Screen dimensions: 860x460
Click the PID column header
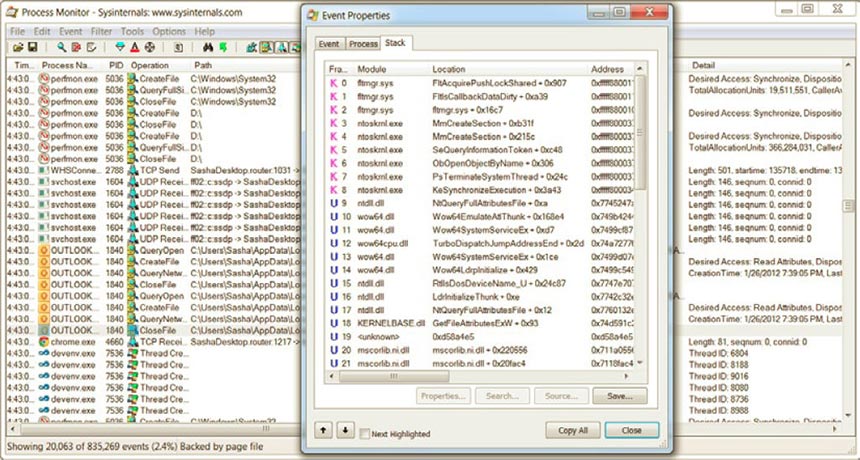(116, 65)
